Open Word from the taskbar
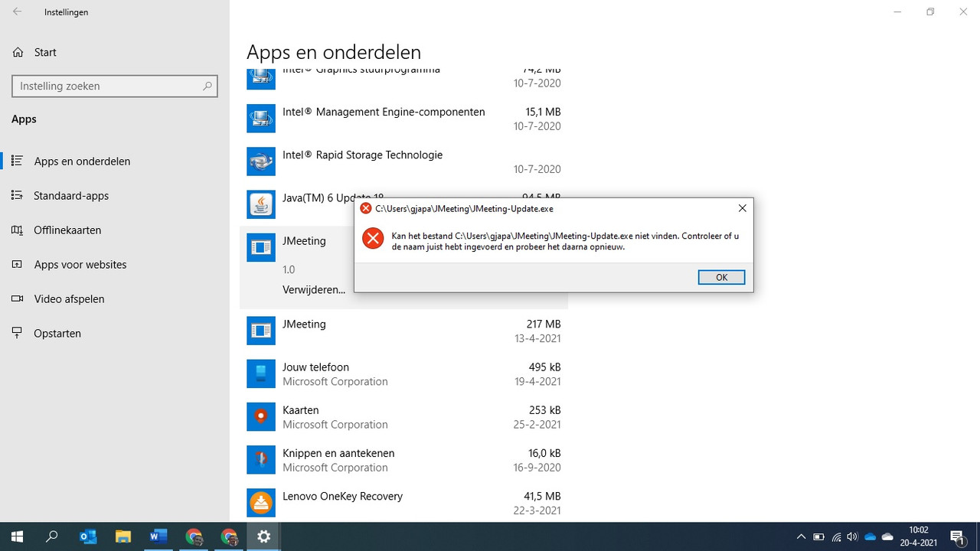 tap(158, 536)
